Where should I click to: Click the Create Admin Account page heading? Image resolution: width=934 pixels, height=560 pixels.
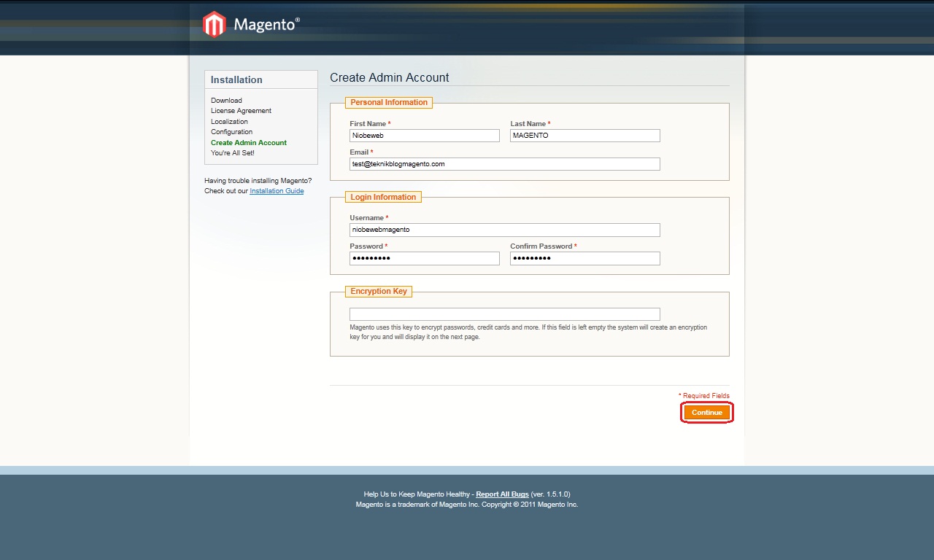[390, 77]
